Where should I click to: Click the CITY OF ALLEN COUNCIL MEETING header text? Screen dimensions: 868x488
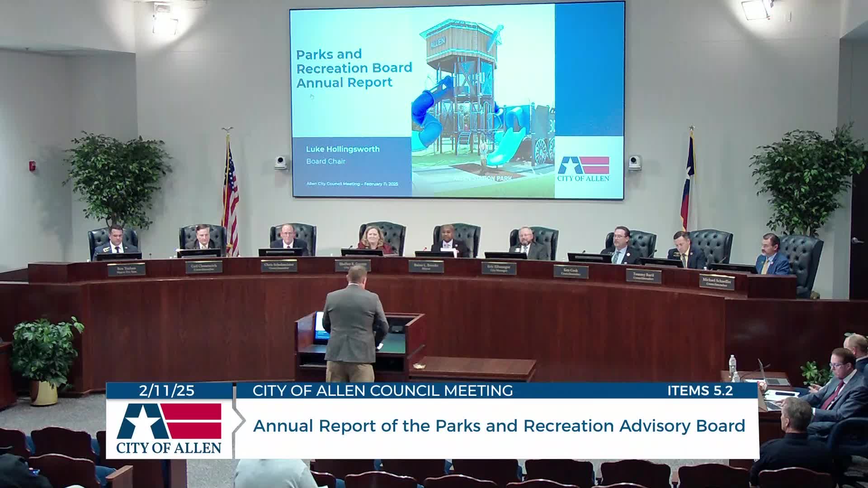point(382,391)
